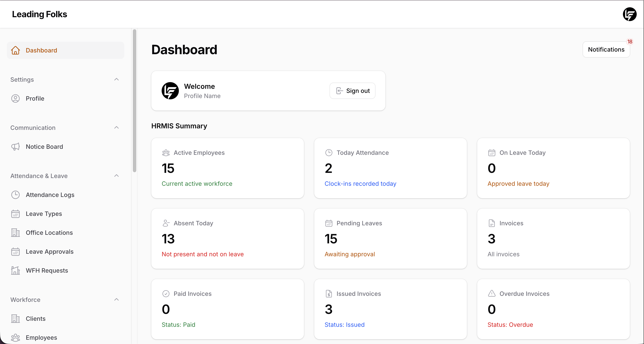This screenshot has width=644, height=344.
Task: Click the Pending Leaves summary card
Action: (x=390, y=238)
